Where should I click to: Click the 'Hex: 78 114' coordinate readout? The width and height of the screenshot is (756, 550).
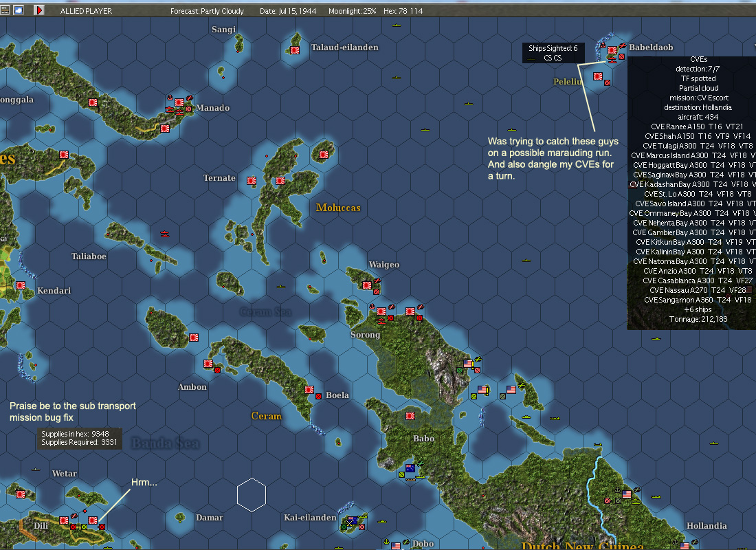pyautogui.click(x=403, y=10)
